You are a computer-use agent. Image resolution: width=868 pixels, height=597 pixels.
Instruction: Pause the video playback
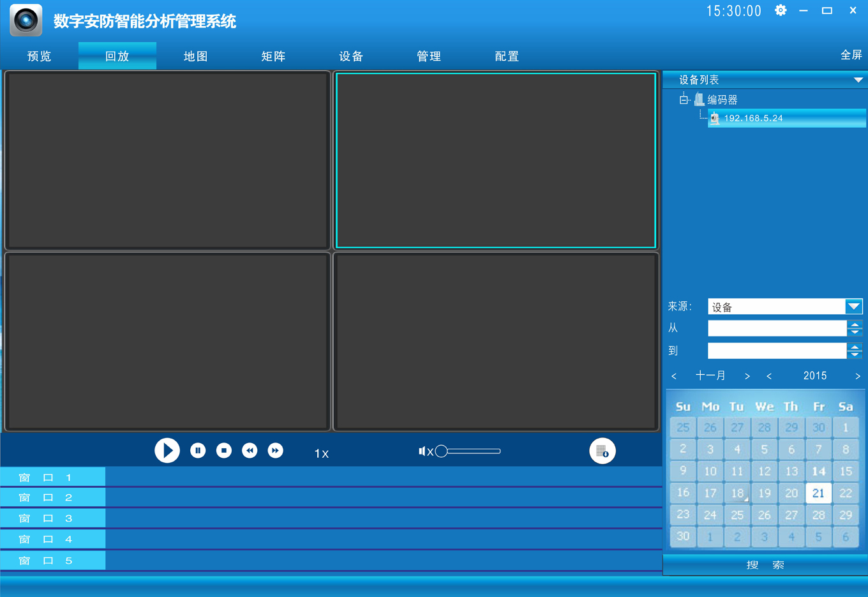198,450
